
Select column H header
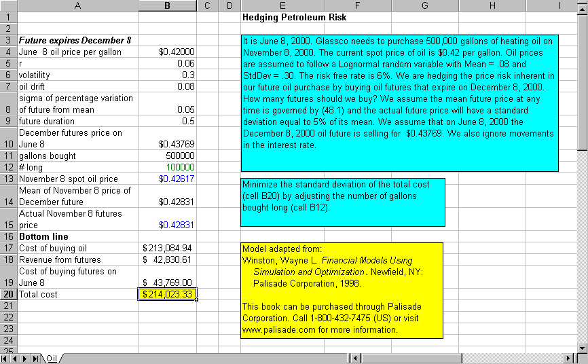point(492,5)
